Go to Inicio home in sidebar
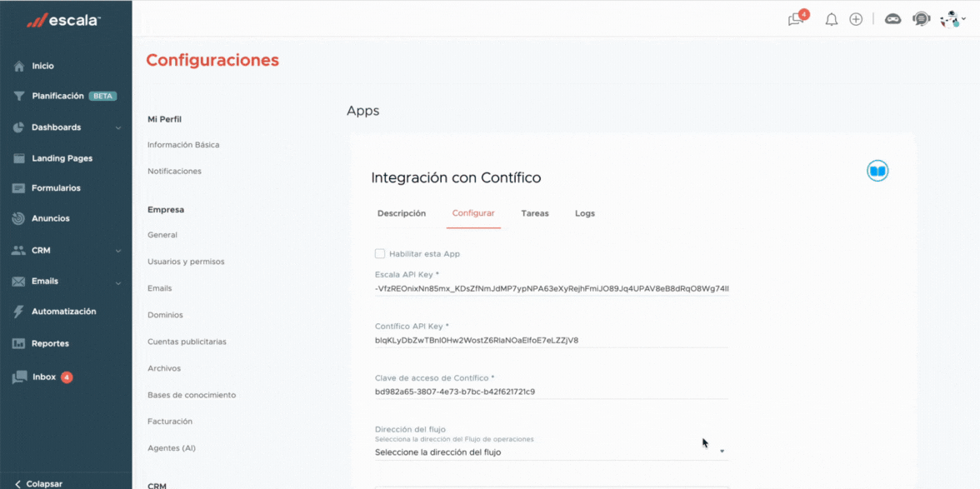980x489 pixels. (x=42, y=66)
